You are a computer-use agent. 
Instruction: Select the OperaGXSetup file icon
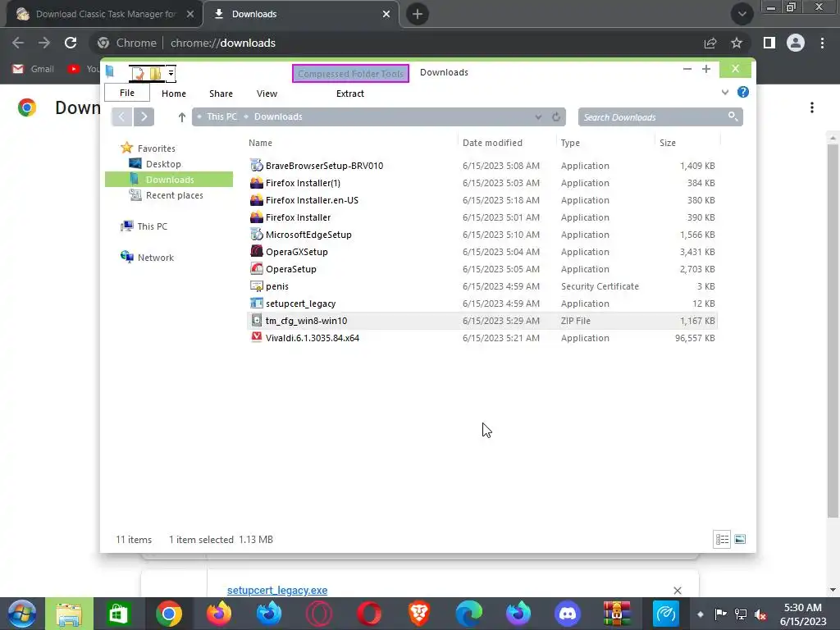[257, 251]
